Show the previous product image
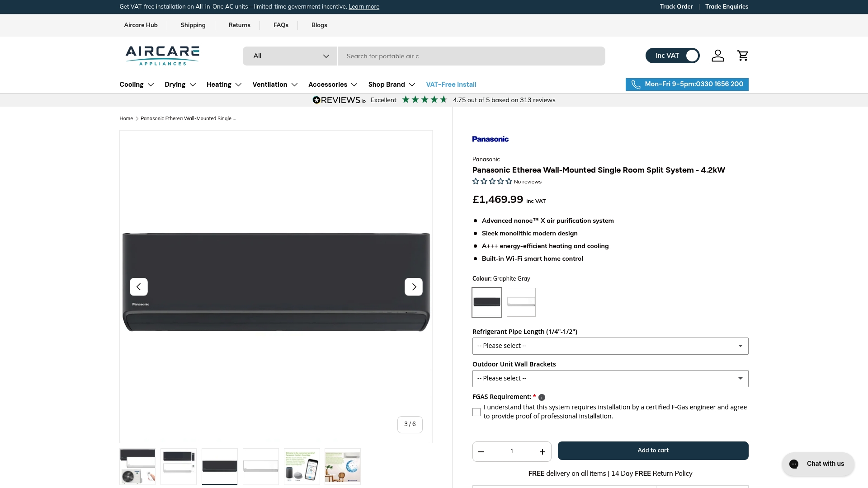The width and height of the screenshot is (868, 488). coord(139,287)
